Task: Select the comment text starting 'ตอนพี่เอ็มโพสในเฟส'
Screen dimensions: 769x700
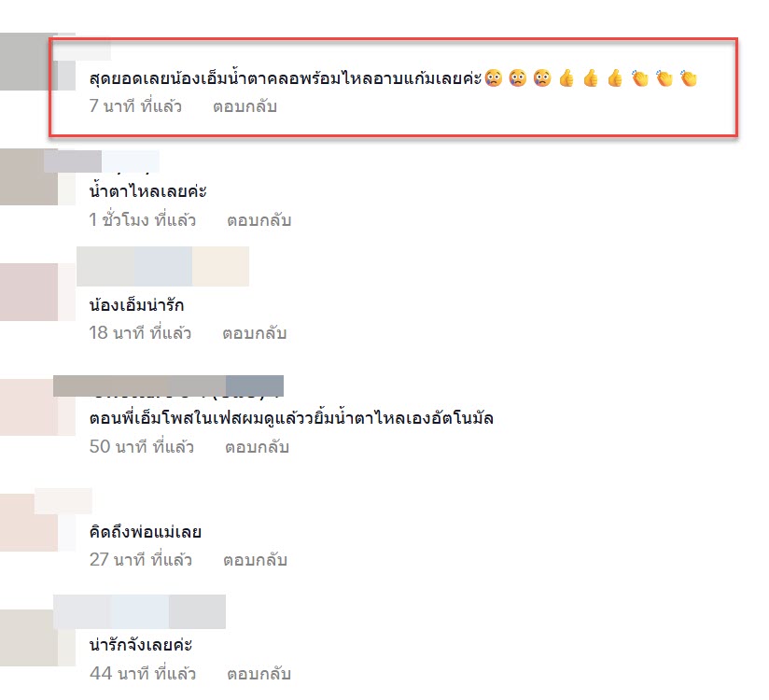Action: [x=291, y=418]
